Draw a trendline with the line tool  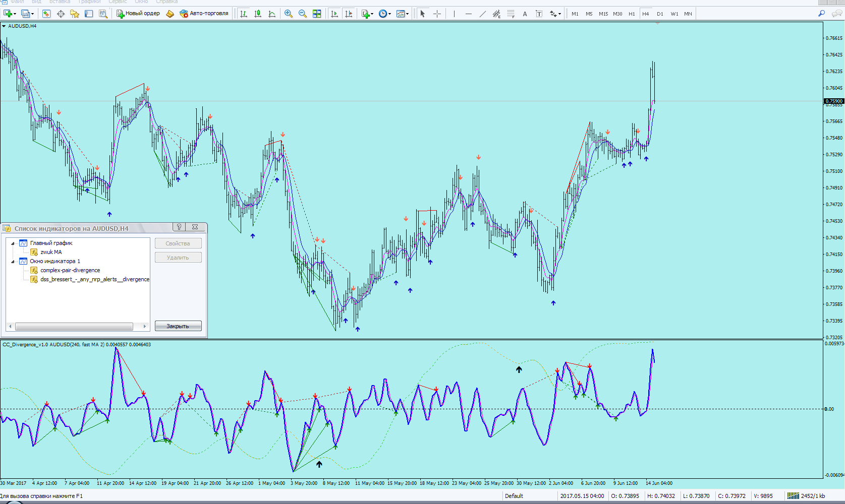point(482,14)
